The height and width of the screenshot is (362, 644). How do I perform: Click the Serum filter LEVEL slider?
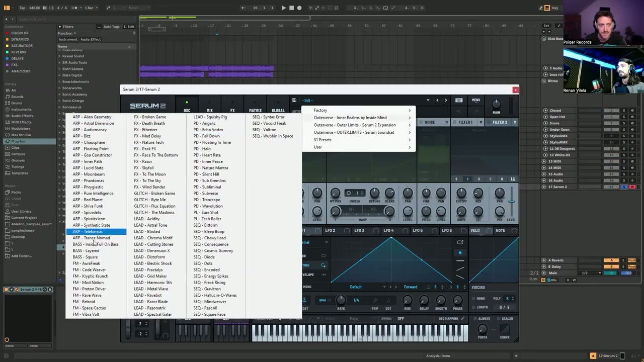point(511,202)
